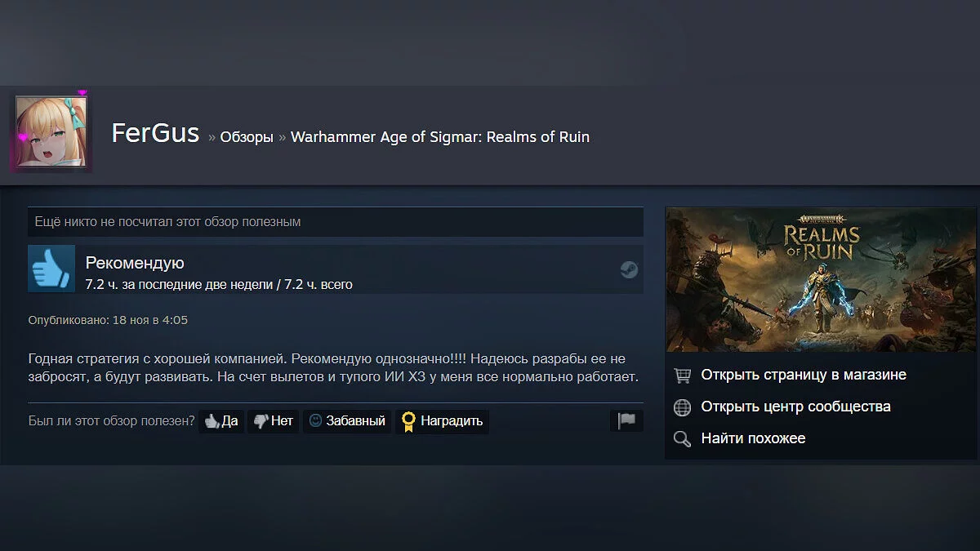Rate the review unhelpful with Нет button
Image resolution: width=980 pixels, height=551 pixels.
tap(273, 421)
